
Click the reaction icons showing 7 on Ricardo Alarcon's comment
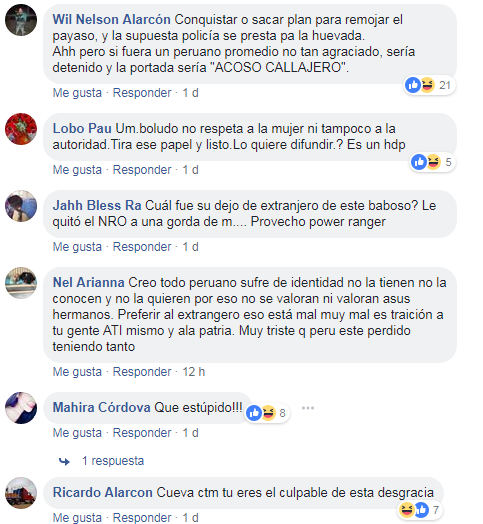[x=419, y=510]
